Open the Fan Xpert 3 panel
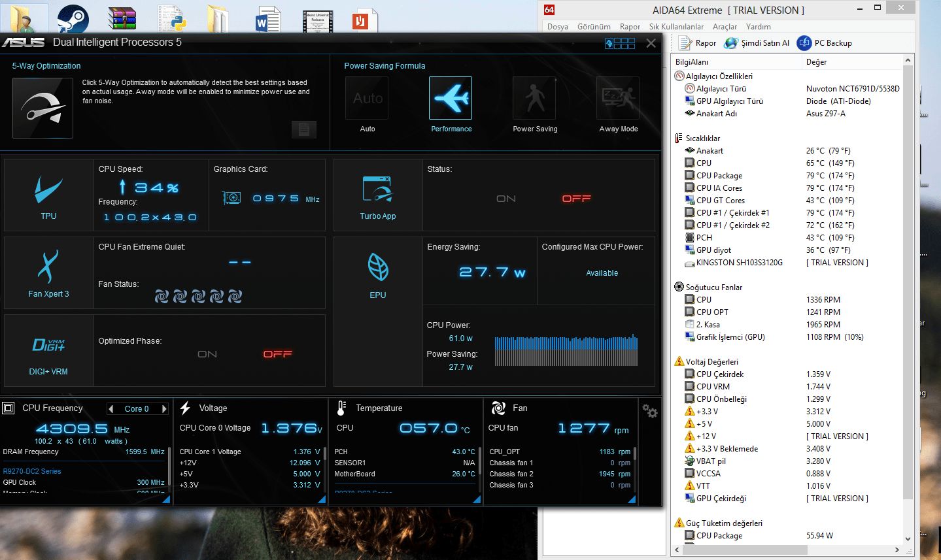 [x=48, y=273]
